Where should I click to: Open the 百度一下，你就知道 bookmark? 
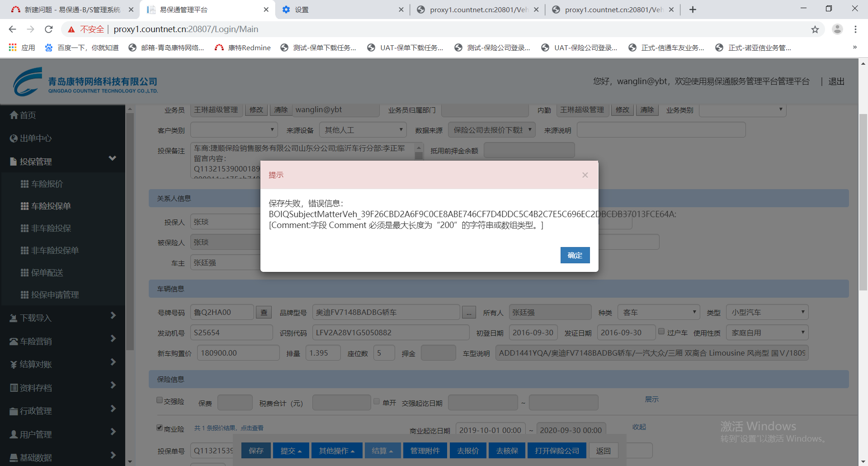coord(82,48)
